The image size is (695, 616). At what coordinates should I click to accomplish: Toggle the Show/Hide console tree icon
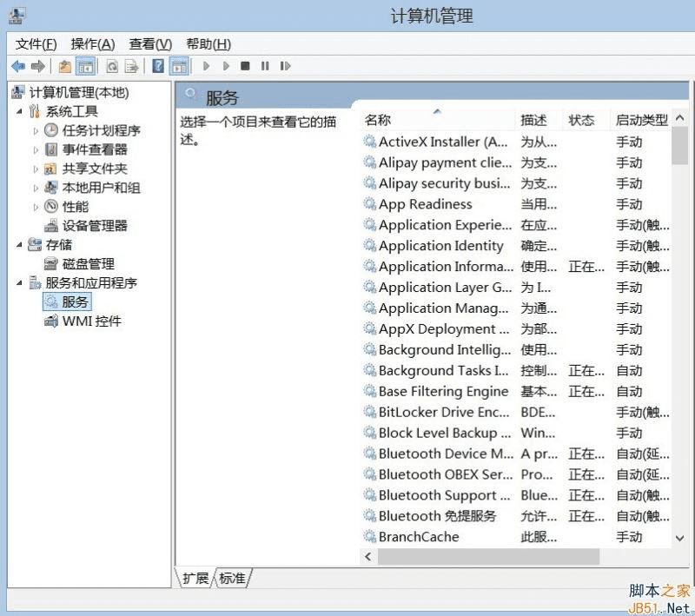85,67
